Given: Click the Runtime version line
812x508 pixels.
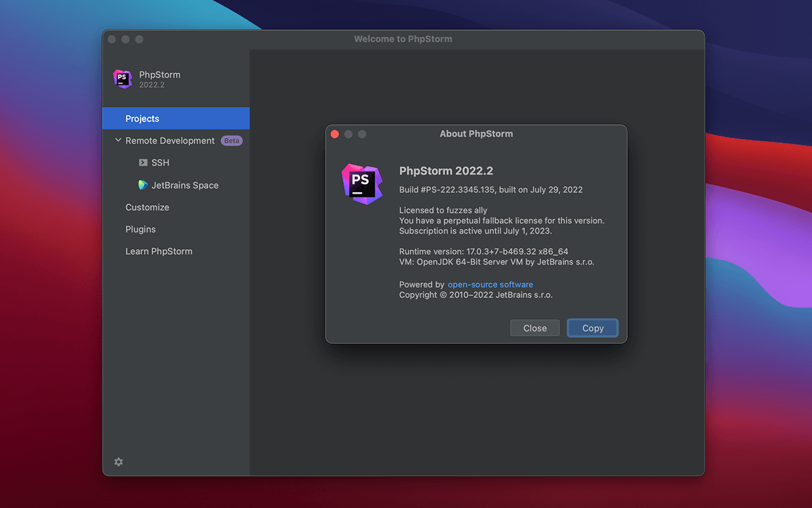Looking at the screenshot, I should (484, 251).
